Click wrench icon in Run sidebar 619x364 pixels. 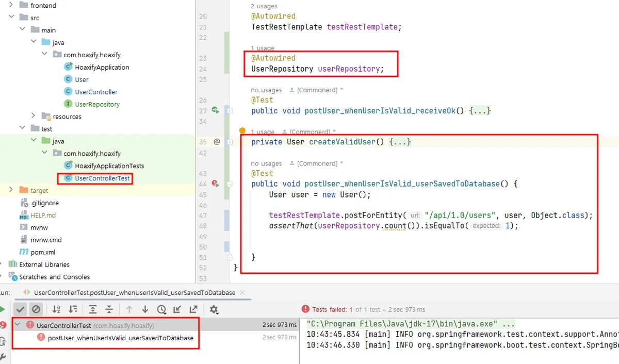click(x=2, y=357)
